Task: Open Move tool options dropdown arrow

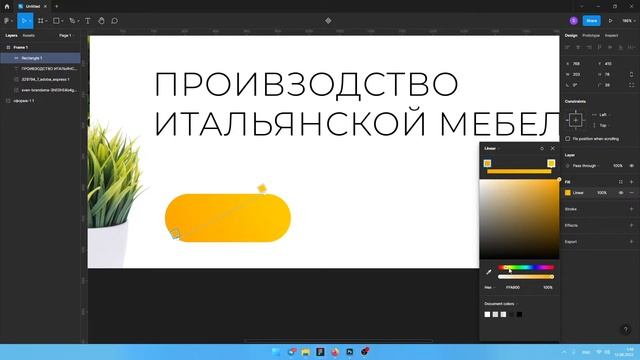Action: (x=30, y=21)
